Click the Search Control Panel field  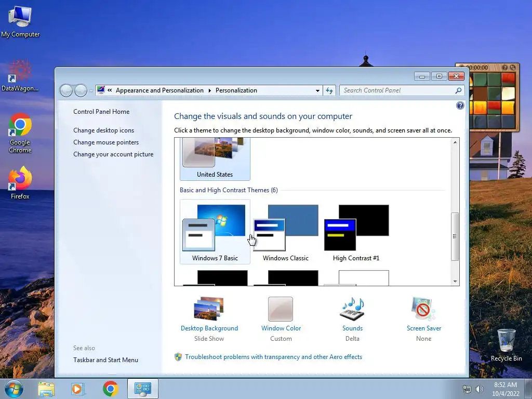(x=402, y=90)
